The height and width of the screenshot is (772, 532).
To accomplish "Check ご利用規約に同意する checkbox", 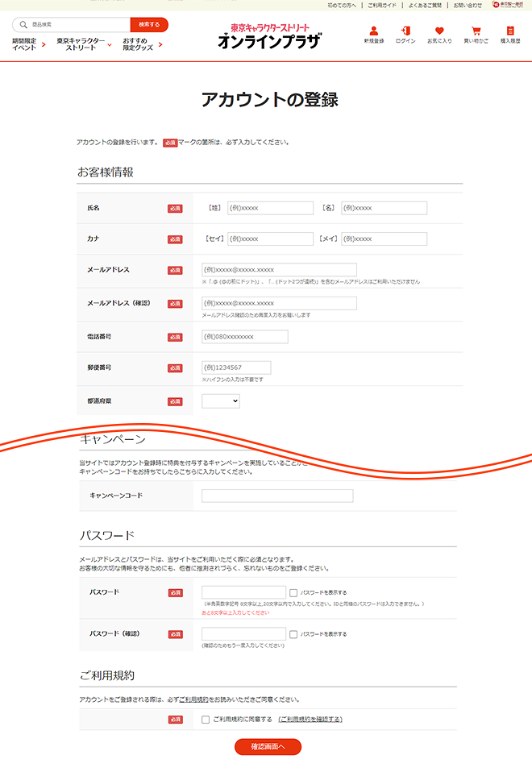I will click(x=206, y=719).
